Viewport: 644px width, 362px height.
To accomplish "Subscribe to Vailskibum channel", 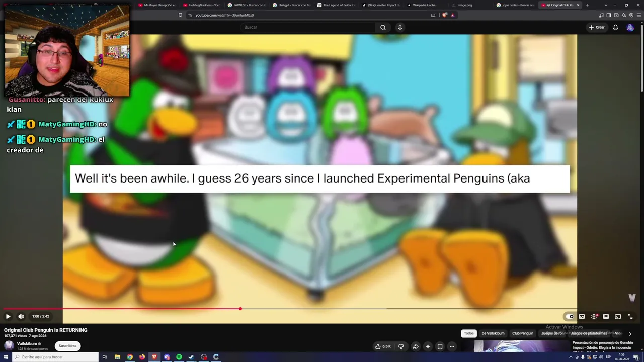I will (67, 346).
